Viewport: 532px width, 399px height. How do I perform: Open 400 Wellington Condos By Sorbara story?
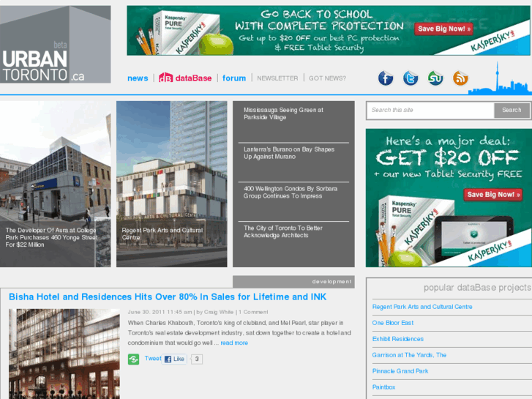click(291, 193)
